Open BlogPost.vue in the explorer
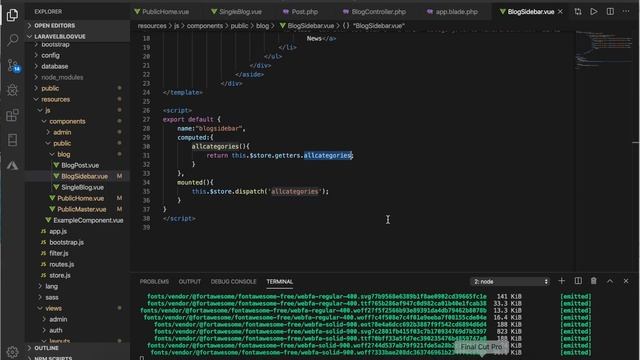This screenshot has width=640, height=360. point(80,165)
